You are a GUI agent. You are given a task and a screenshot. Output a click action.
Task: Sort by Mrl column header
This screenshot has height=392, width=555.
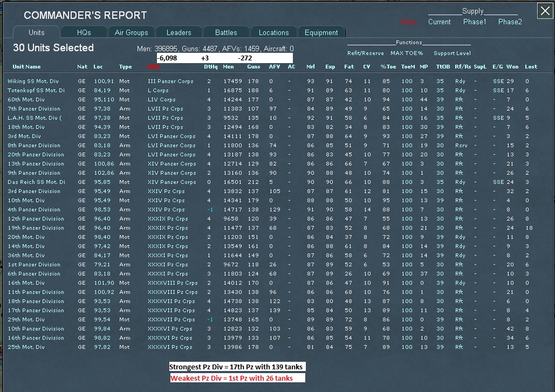coord(311,66)
